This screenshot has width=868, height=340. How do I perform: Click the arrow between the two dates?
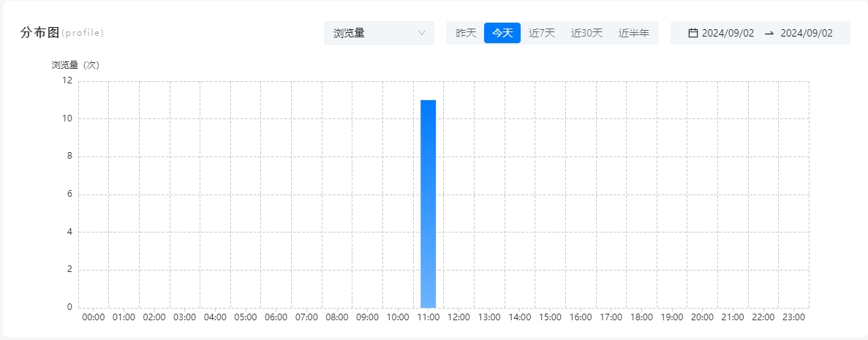tap(769, 33)
